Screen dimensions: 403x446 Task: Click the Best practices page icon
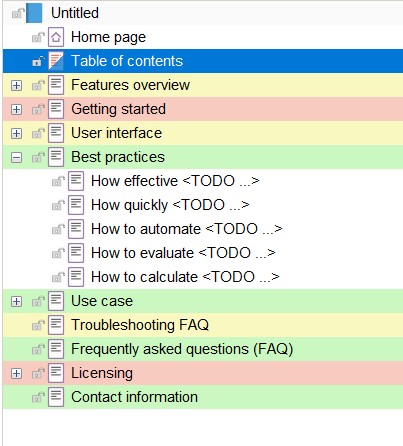pyautogui.click(x=56, y=157)
